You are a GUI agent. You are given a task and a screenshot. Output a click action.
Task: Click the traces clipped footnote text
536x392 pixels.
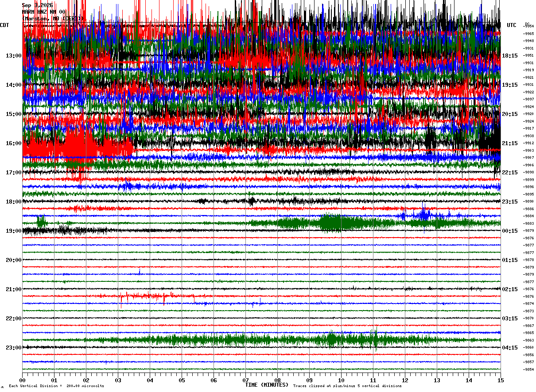347,386
